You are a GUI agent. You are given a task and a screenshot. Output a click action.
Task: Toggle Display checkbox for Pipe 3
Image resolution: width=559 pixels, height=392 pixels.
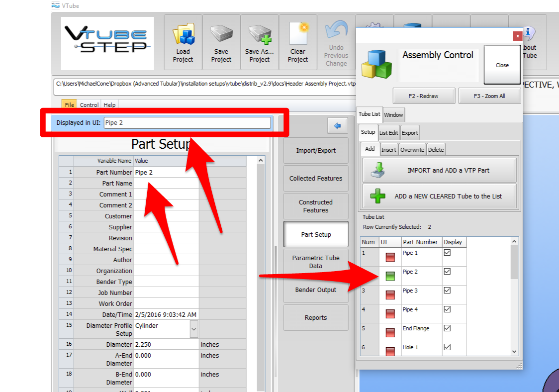tap(447, 291)
